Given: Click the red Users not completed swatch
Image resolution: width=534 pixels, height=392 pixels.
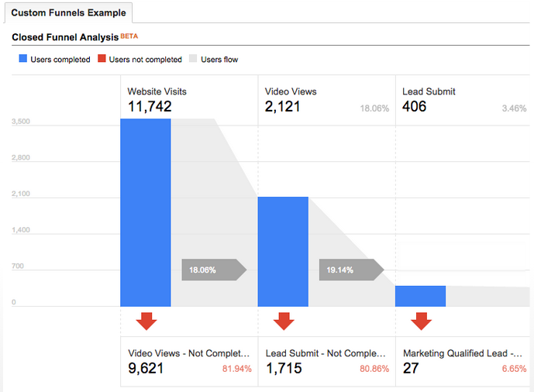Looking at the screenshot, I should point(102,60).
